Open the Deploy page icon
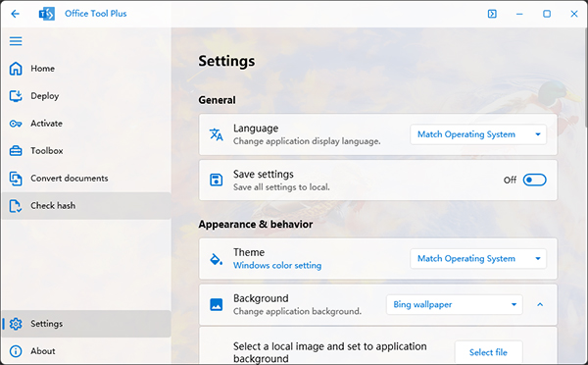This screenshot has width=588, height=365. point(16,96)
